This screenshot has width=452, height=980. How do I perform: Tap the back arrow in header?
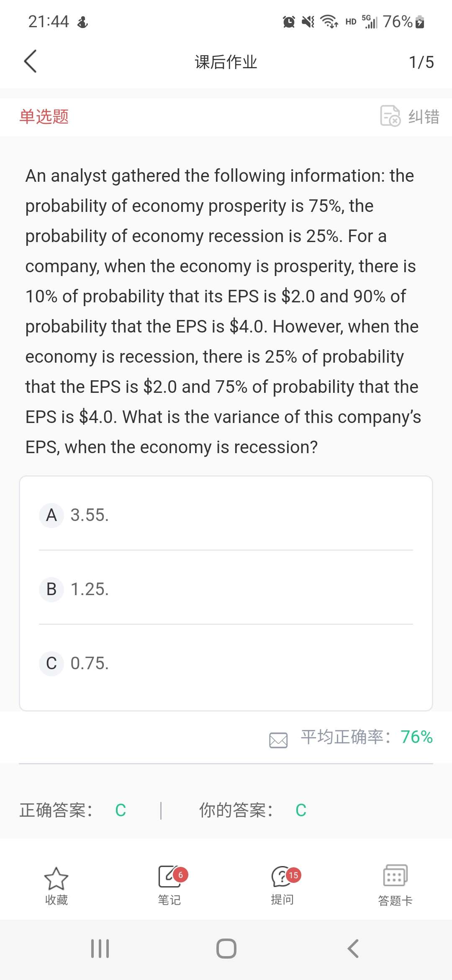(x=31, y=62)
